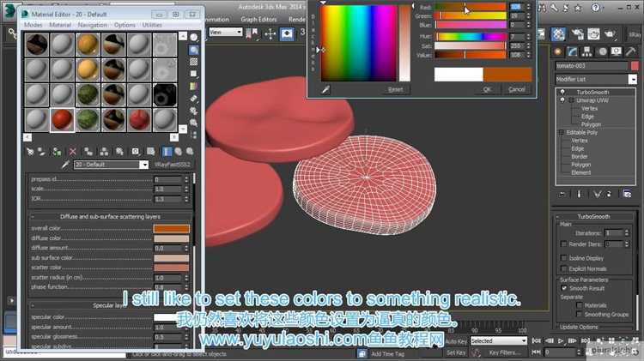Click Go to Start playback button
Viewport: 644px width, 361px height.
536,341
